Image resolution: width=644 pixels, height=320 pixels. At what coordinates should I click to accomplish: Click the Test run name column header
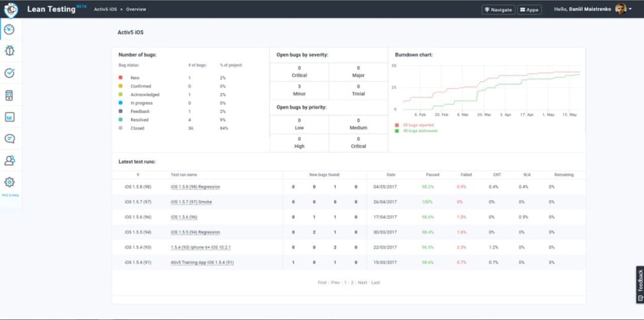point(184,175)
